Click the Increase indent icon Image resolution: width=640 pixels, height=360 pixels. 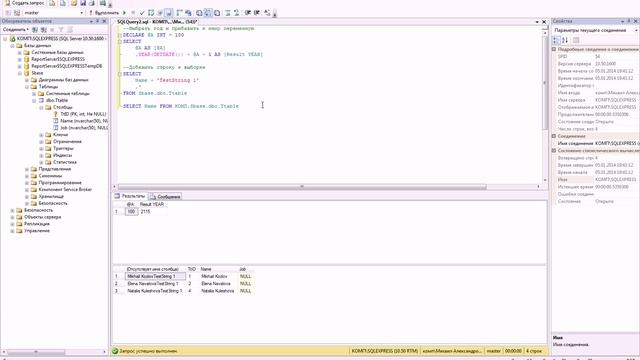point(257,13)
